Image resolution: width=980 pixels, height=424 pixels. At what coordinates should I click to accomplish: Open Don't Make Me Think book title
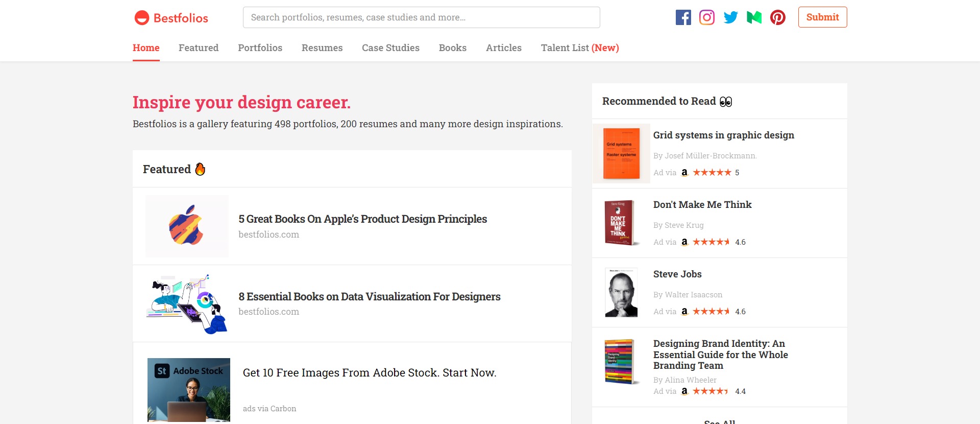702,205
